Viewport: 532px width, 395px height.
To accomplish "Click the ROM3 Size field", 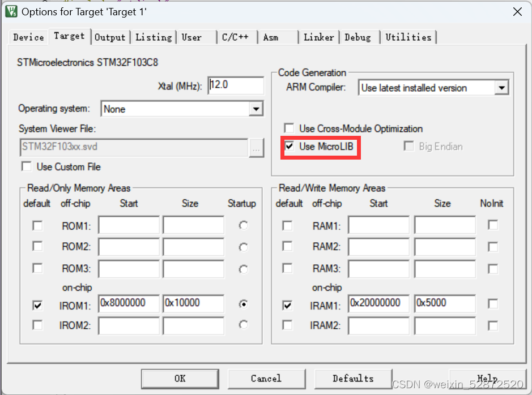I will coord(193,269).
